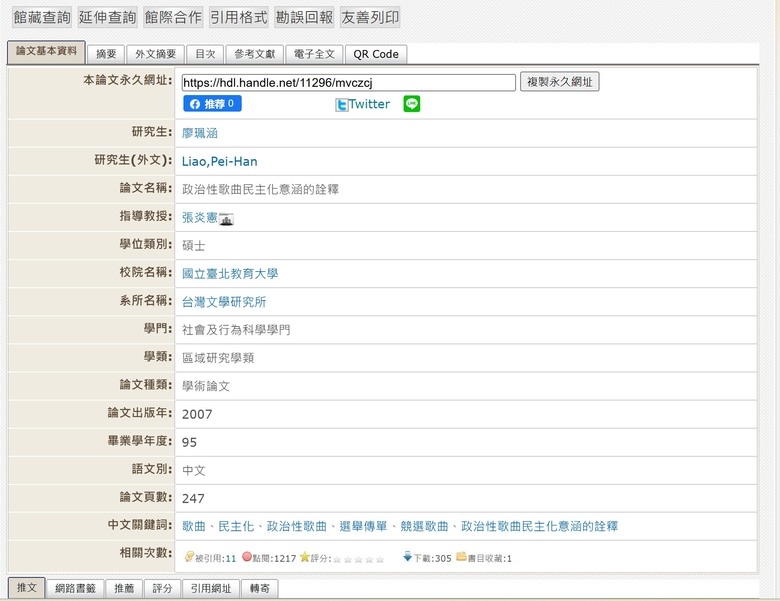780x601 pixels.
Task: Click the cited count 11 link
Action: click(x=230, y=559)
